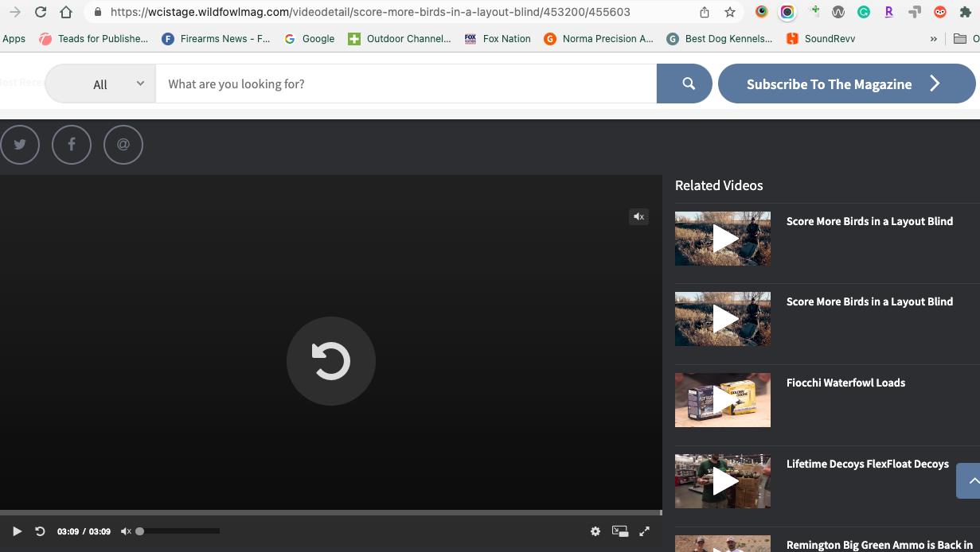980x552 pixels.
Task: Play Fiocchi Waterfowl Loads thumbnail
Action: [723, 400]
